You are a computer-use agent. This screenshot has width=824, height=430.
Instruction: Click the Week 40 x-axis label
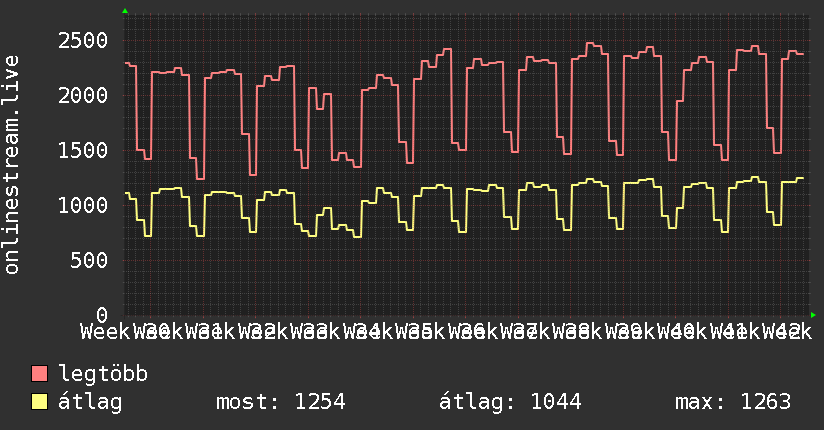(650, 331)
